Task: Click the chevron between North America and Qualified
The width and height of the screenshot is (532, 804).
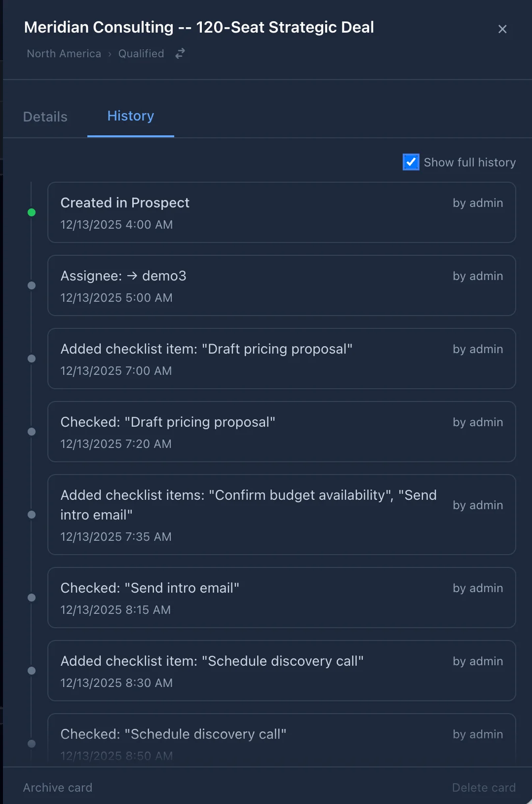Action: point(110,53)
